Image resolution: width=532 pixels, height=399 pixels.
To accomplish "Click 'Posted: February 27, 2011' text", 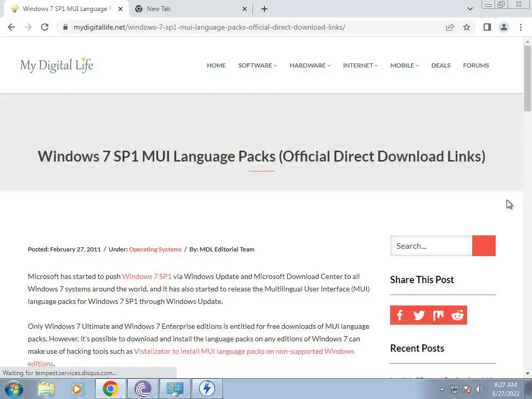I will click(64, 249).
